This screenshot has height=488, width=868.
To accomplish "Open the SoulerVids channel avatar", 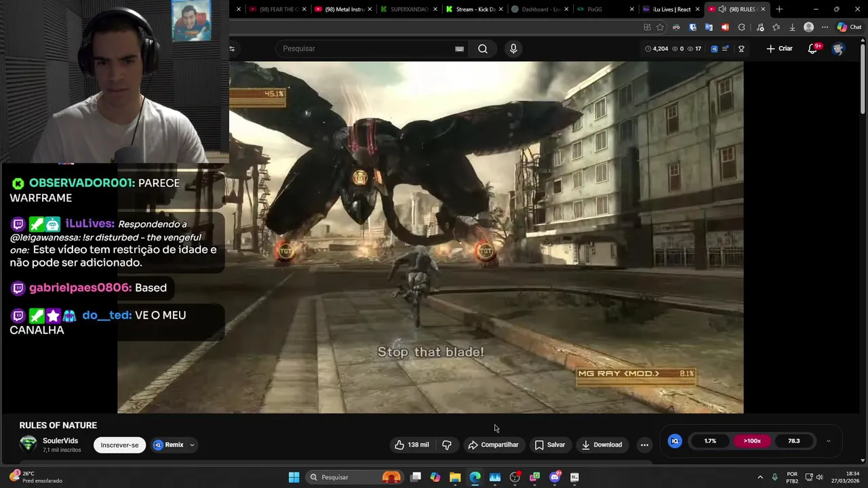I will (28, 444).
